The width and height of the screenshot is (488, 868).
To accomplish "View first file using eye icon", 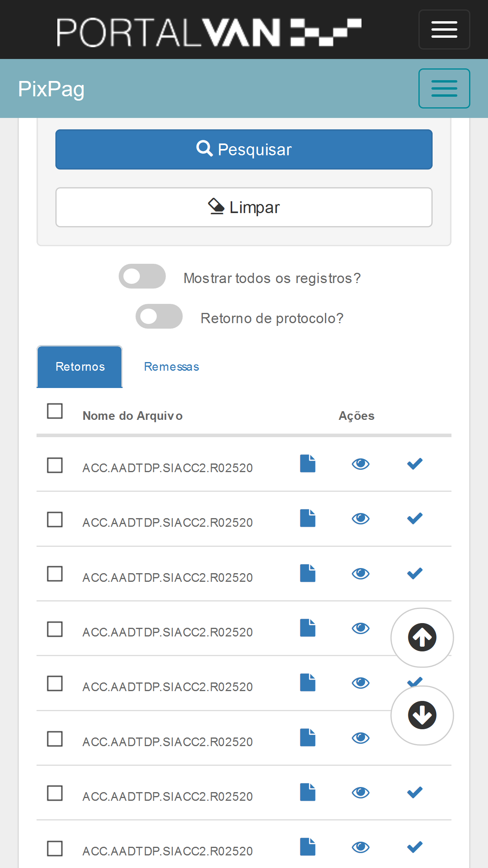I will point(360,464).
